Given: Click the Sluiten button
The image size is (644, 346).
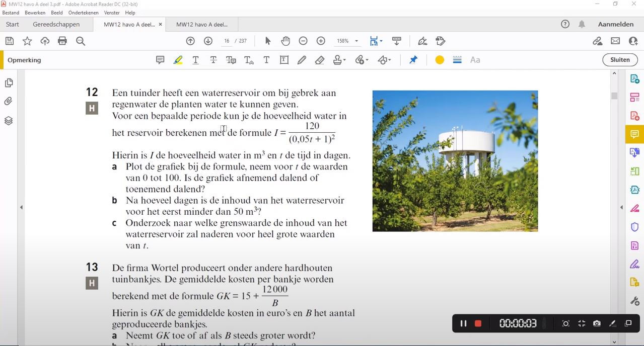Looking at the screenshot, I should [x=620, y=60].
